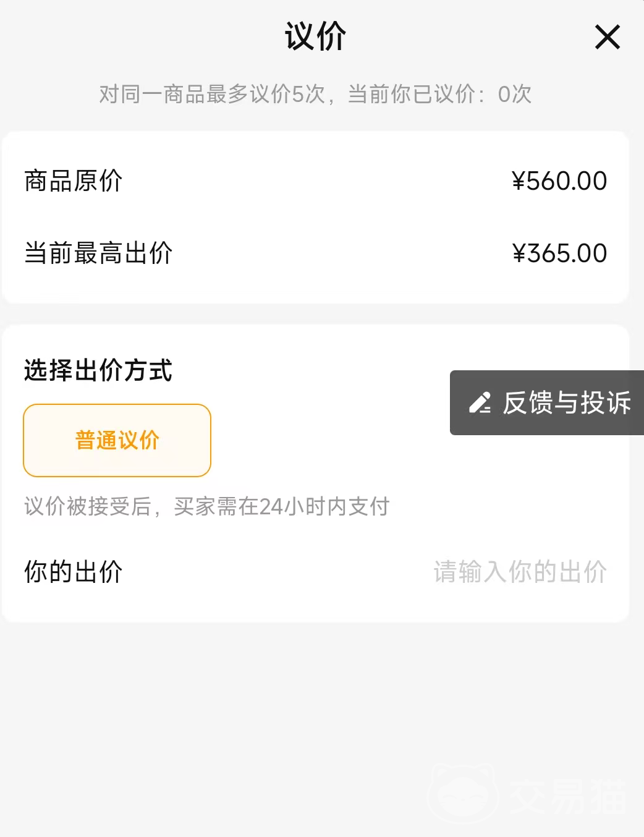The image size is (644, 837).
Task: Tap the 交易猫 watermark text
Action: (569, 796)
